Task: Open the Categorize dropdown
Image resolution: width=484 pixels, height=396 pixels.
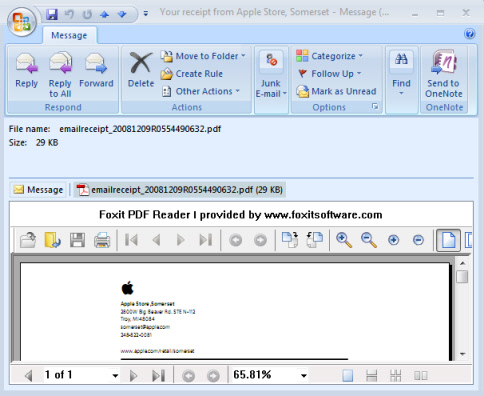Action: pos(329,56)
